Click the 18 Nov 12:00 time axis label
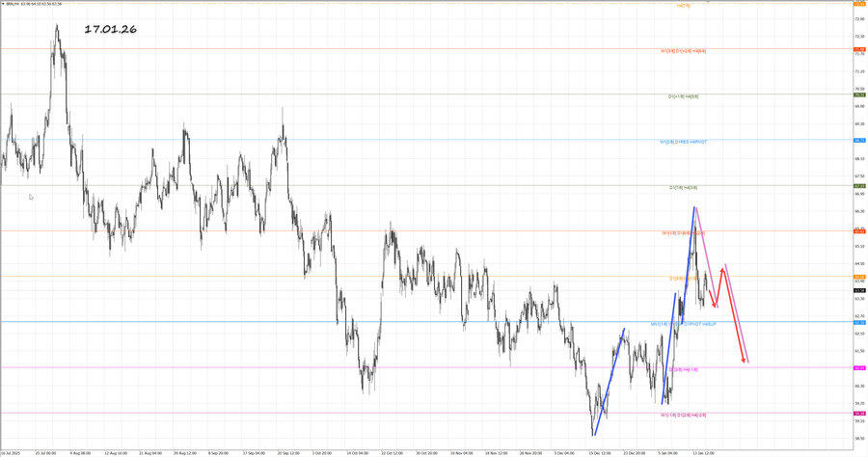868x457 pixels. tap(496, 453)
